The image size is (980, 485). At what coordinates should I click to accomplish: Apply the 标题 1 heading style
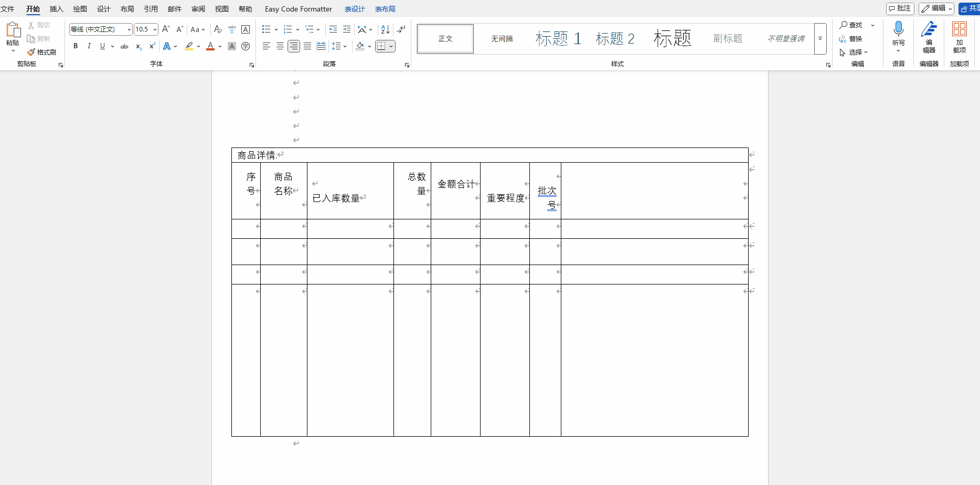coord(558,39)
